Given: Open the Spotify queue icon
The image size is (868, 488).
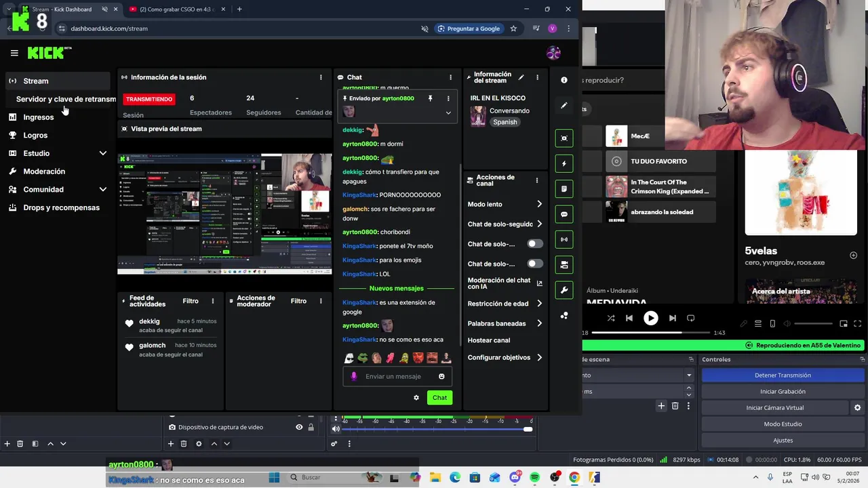Looking at the screenshot, I should coord(758,324).
